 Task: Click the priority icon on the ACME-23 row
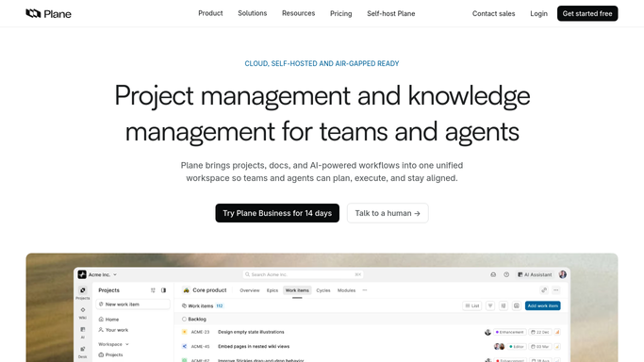click(557, 332)
